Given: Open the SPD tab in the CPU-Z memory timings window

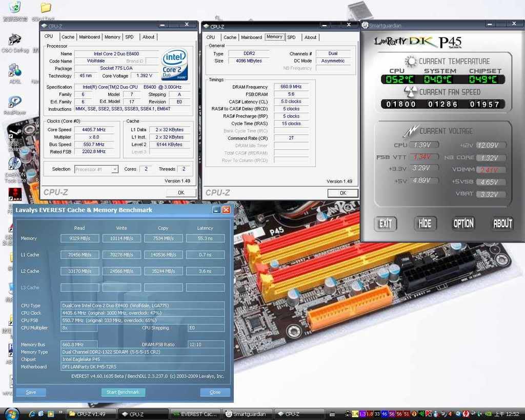Looking at the screenshot, I should pyautogui.click(x=291, y=37).
